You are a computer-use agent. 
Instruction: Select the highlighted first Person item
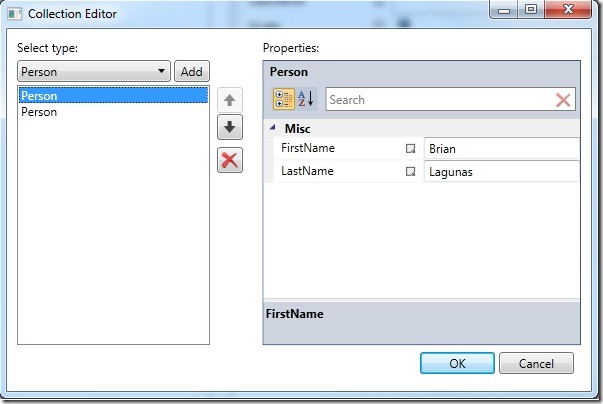113,95
